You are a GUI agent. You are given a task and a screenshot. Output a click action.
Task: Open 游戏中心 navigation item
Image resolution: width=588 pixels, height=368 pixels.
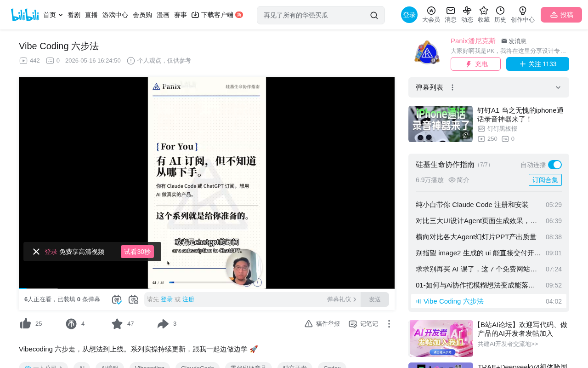(115, 15)
